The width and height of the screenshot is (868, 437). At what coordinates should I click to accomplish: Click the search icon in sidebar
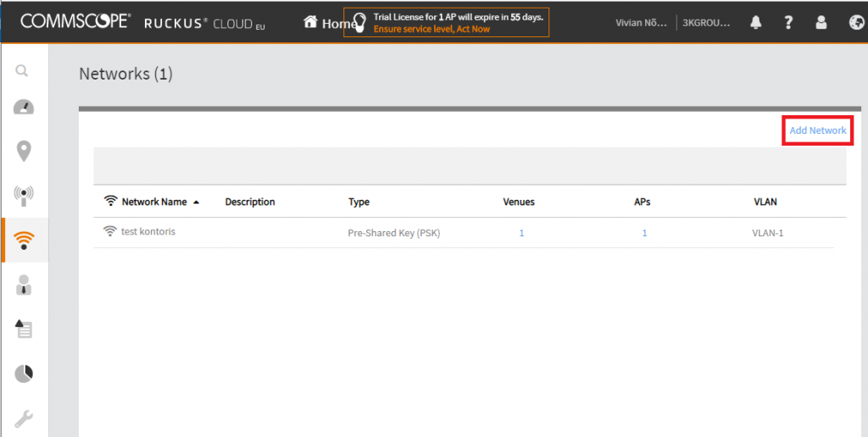click(23, 70)
